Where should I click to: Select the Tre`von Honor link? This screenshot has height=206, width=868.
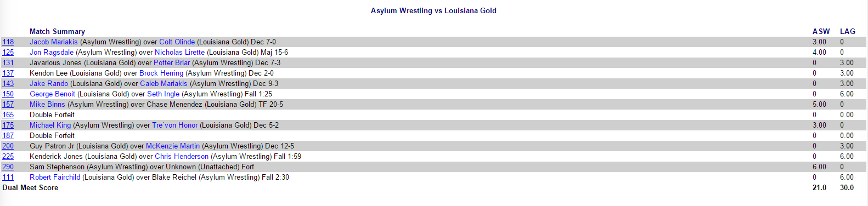[175, 125]
